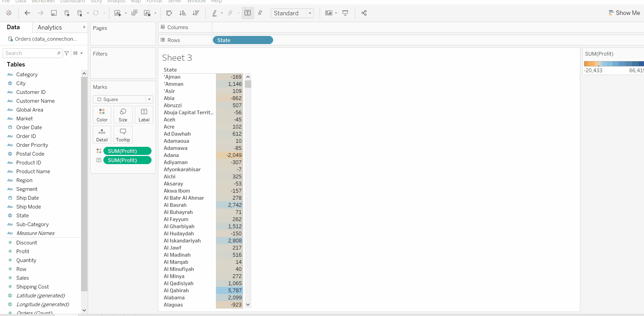Viewport: 644px width, 316px height.
Task: Expand the clear sheet dropdown arrow
Action: point(155,13)
